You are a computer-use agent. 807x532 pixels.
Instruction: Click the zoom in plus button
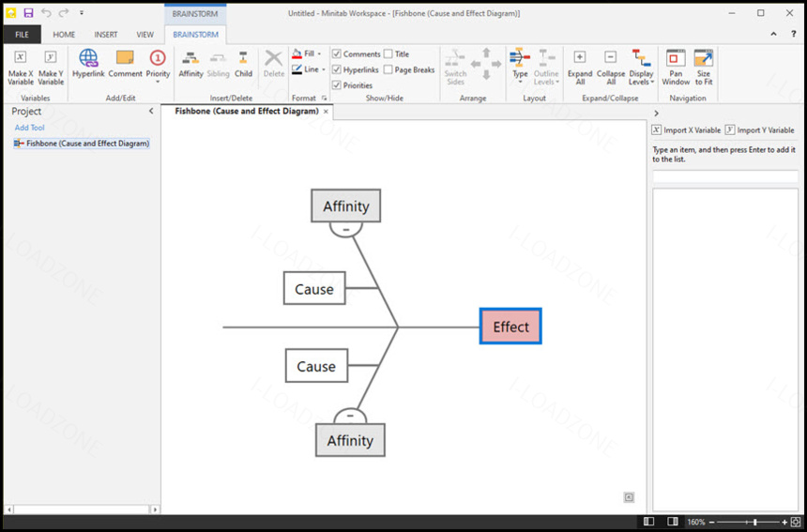(x=784, y=522)
